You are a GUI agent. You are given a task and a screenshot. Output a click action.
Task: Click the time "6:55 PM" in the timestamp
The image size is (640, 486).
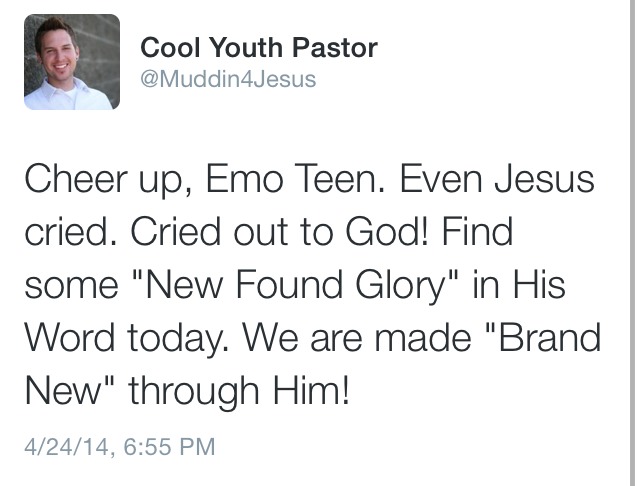pos(169,446)
